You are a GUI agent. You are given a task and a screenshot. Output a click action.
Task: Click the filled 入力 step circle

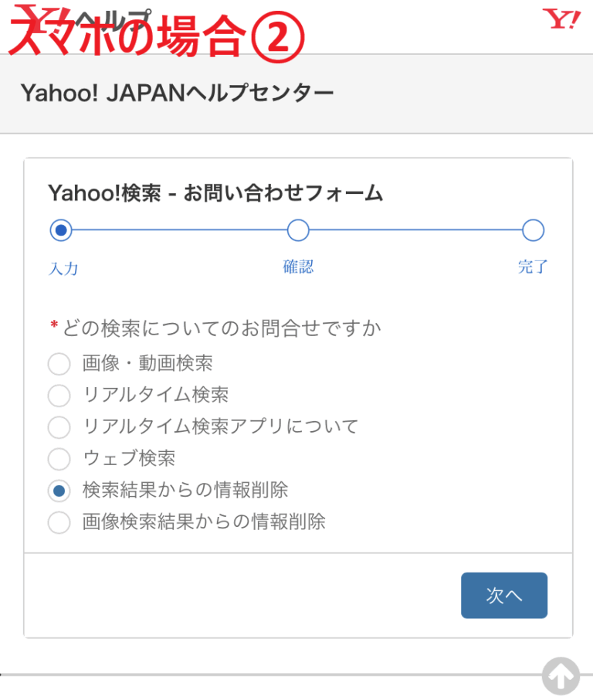pyautogui.click(x=61, y=230)
